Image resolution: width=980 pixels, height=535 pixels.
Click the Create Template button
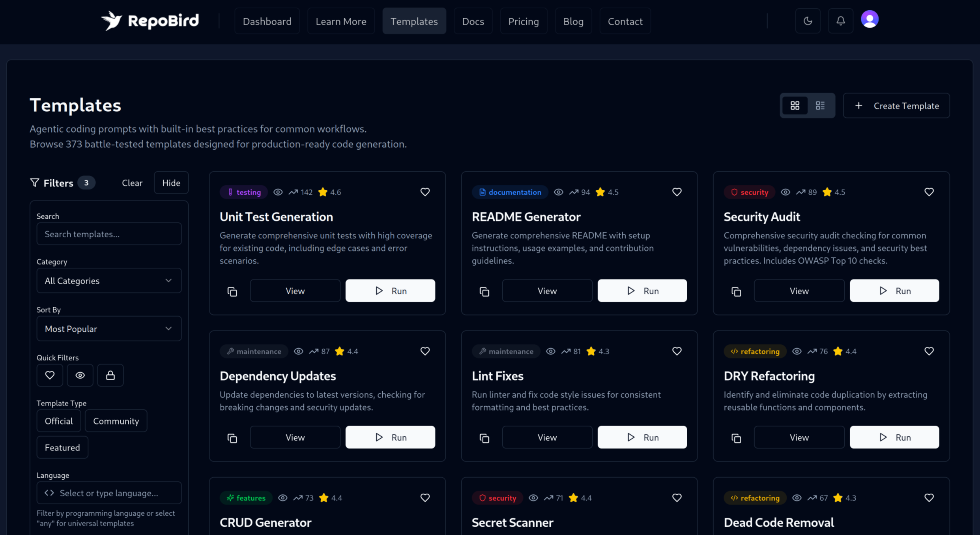tap(896, 105)
